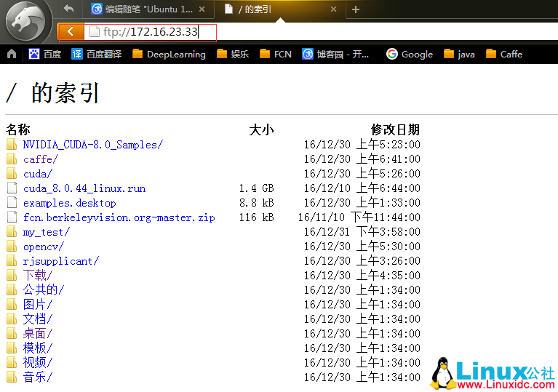Open the 百度 bookmark
Screen dimensions: 558x392
click(45, 54)
